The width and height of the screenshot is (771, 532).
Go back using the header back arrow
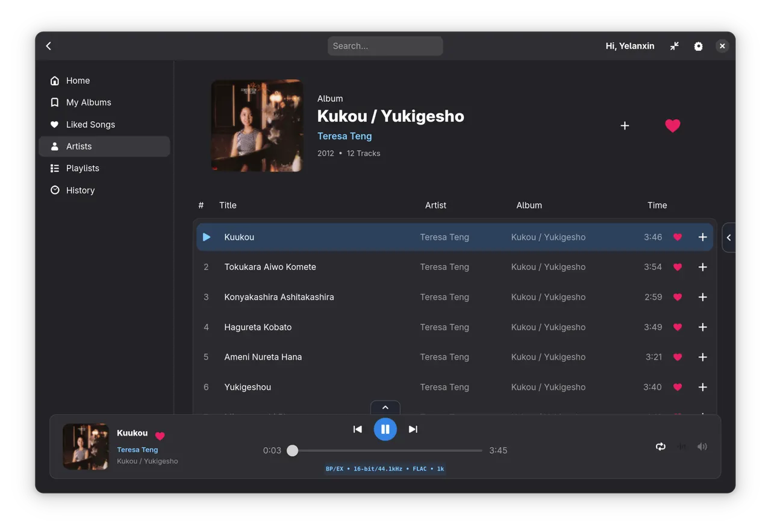coord(49,46)
